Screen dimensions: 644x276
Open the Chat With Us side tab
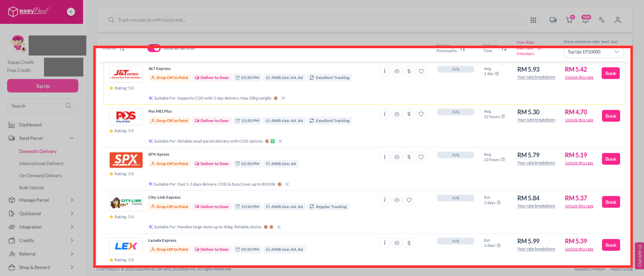point(639,256)
